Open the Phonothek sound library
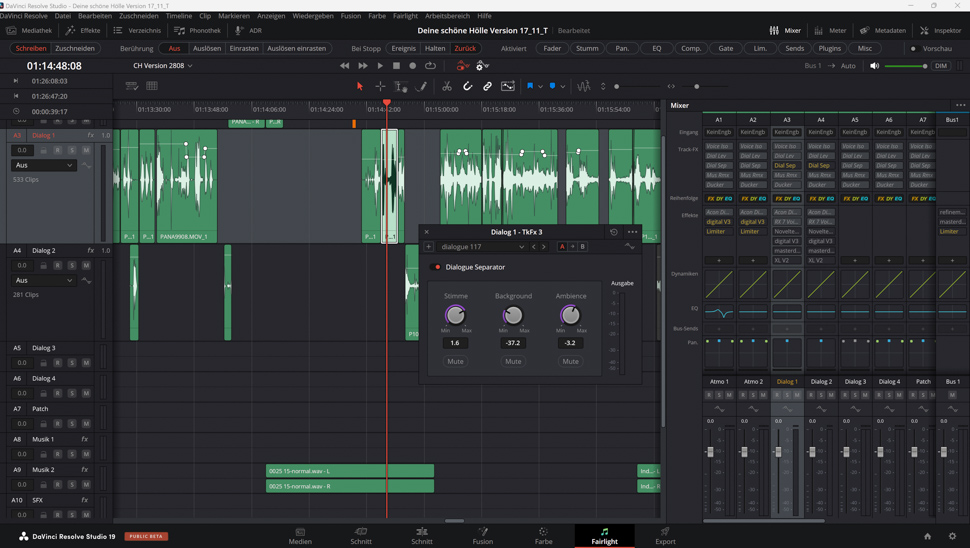Viewport: 970px width, 548px height. (x=197, y=30)
